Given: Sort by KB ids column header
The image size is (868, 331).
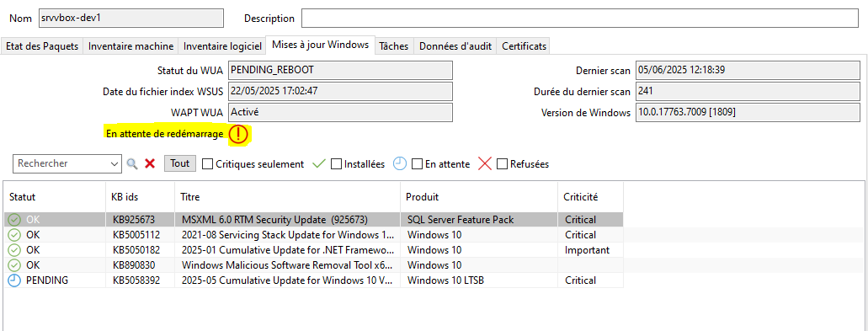Looking at the screenshot, I should click(x=141, y=196).
